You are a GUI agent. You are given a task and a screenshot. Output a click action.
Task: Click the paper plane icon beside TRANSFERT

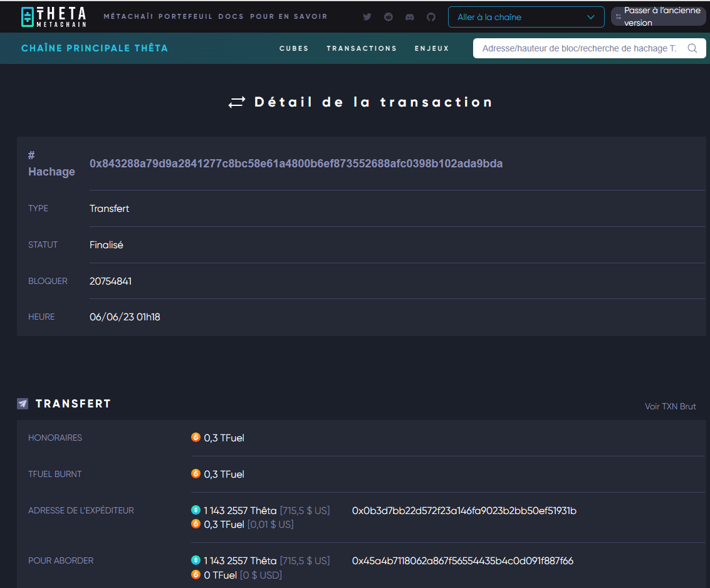pyautogui.click(x=23, y=404)
